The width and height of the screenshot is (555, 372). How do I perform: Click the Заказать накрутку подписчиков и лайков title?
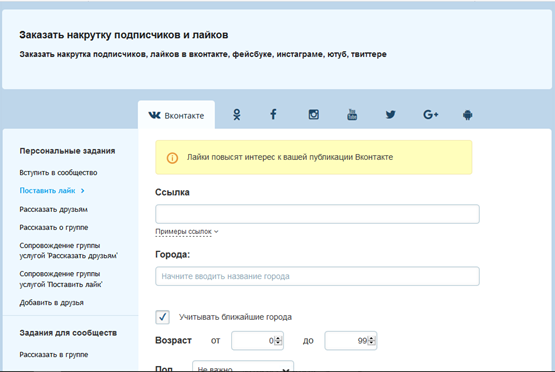tap(124, 35)
